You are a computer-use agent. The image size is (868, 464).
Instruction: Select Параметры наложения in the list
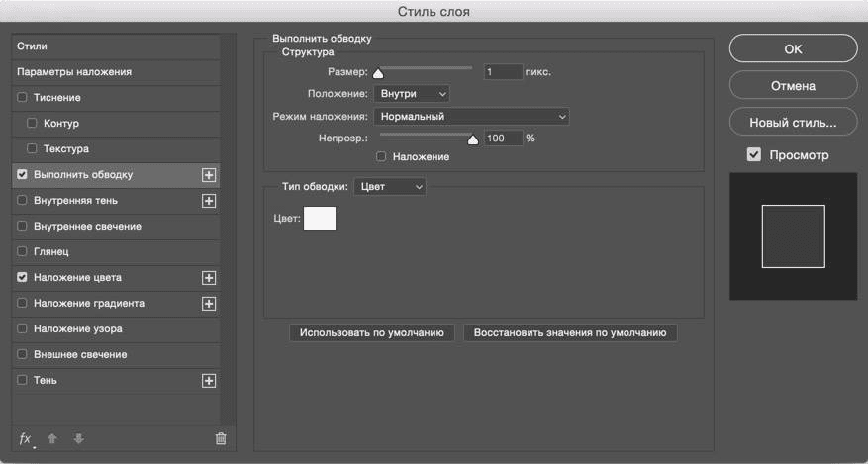point(87,72)
